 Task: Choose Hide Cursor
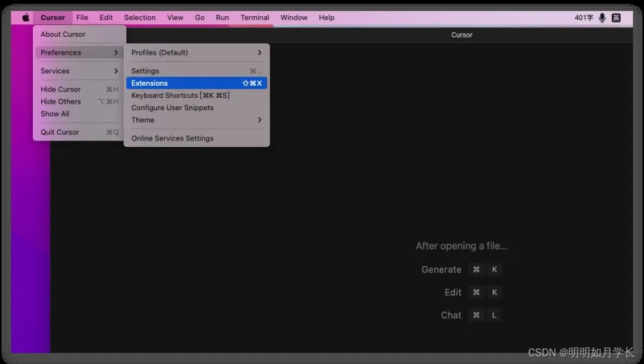(x=79, y=89)
